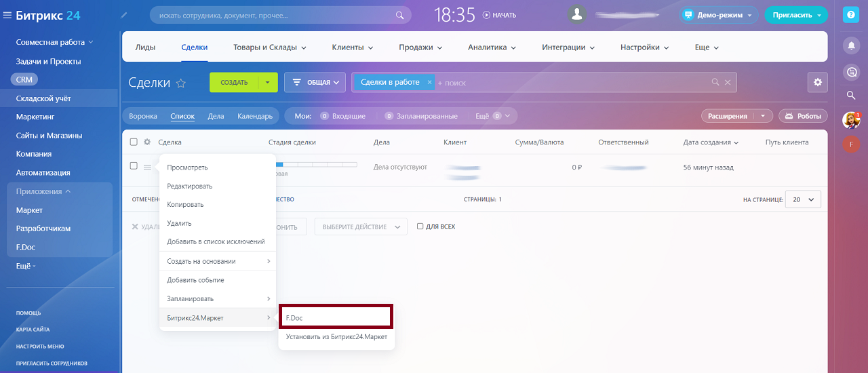868x373 pixels.
Task: Switch to the Календарь view
Action: click(x=255, y=116)
